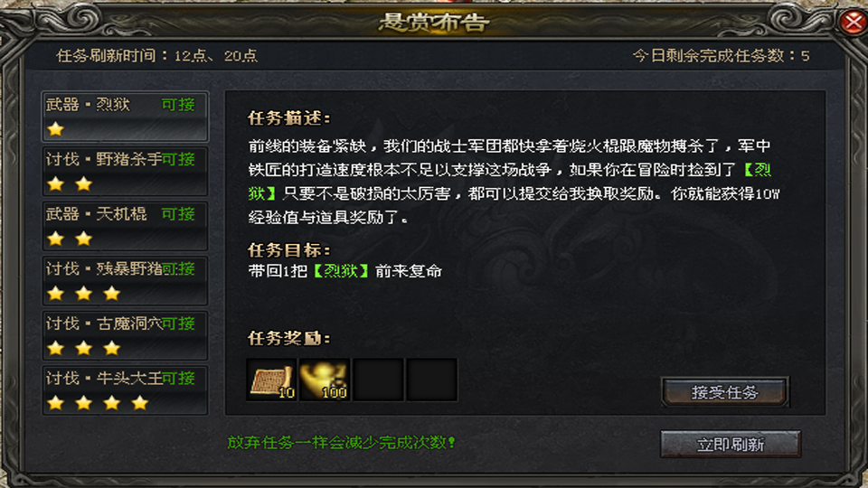Select the 讨伐·牛头大王 quest
Image resolution: width=868 pixels, height=488 pixels.
click(x=125, y=390)
